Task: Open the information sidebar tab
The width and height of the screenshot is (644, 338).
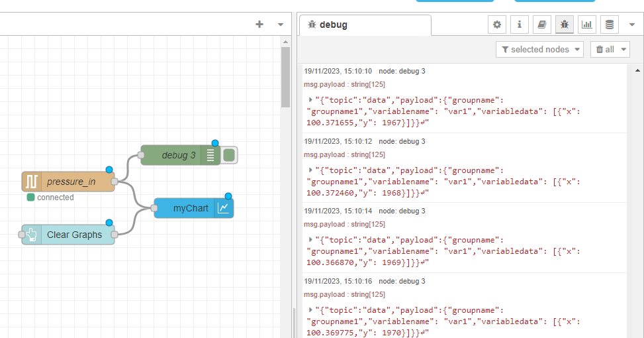Action: pos(520,25)
